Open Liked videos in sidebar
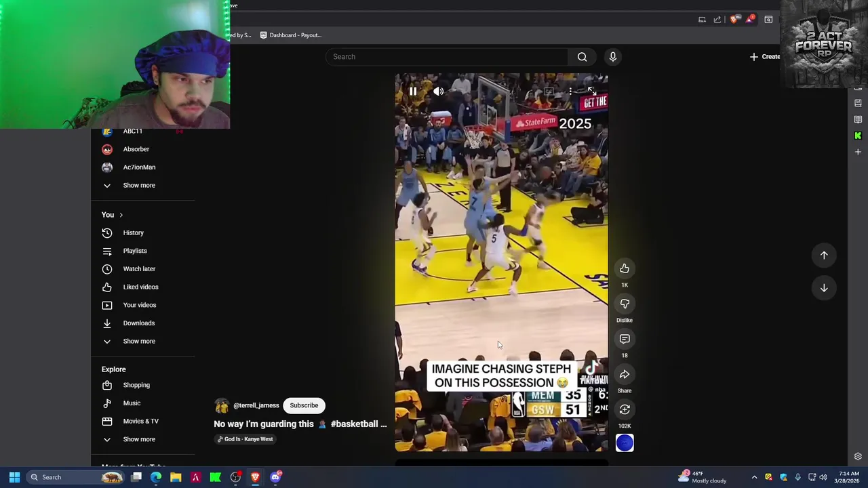The image size is (868, 488). (140, 287)
